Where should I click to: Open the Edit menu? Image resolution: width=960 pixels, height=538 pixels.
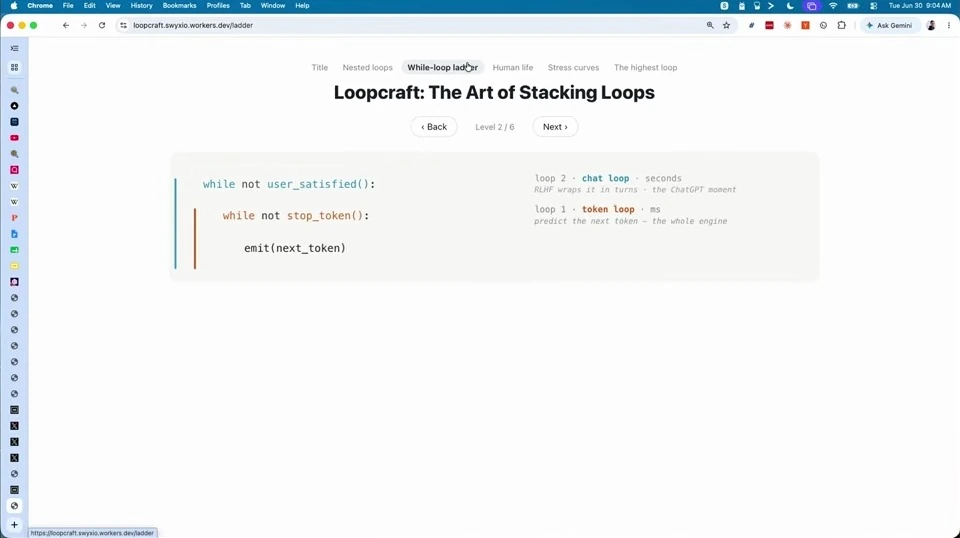pos(89,6)
